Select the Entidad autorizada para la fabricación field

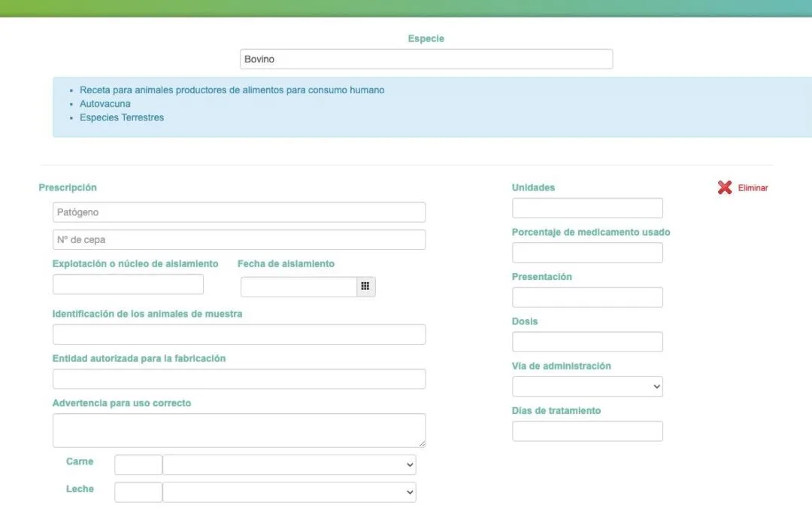click(x=239, y=379)
